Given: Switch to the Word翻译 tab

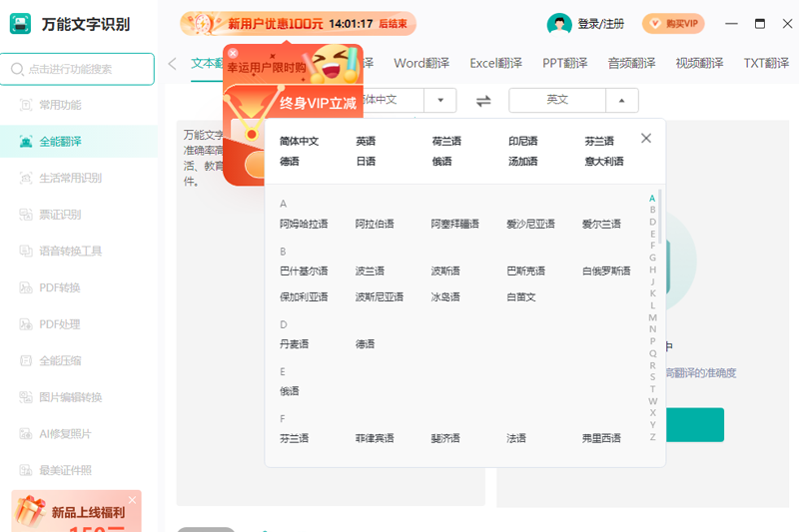Looking at the screenshot, I should click(421, 63).
